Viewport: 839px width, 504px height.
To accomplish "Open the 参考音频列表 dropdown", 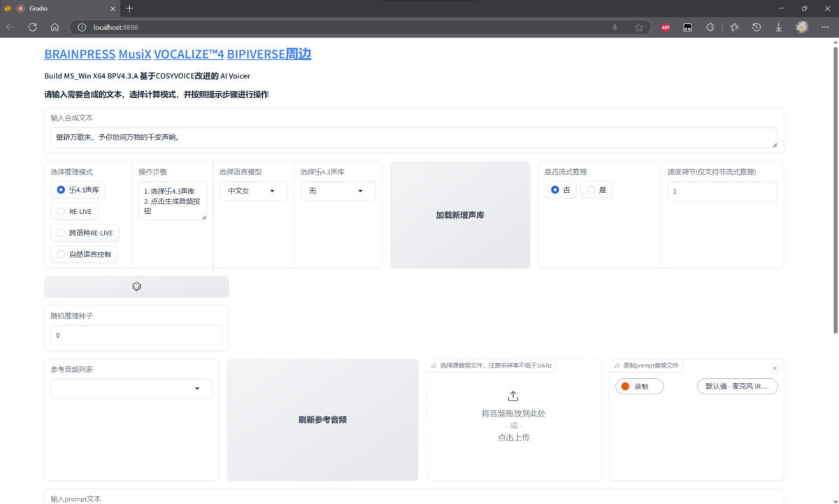I will 131,389.
